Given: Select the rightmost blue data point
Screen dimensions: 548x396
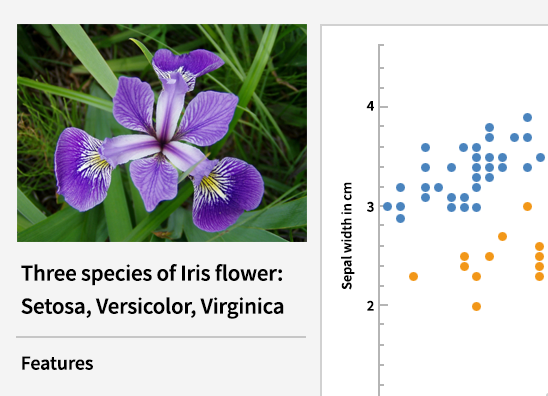Looking at the screenshot, I should (540, 158).
